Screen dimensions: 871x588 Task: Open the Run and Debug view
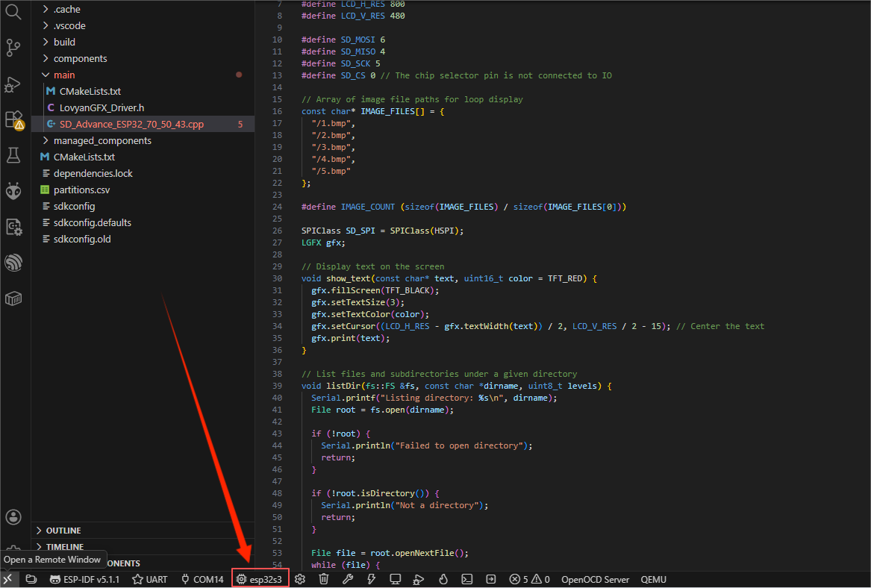click(x=13, y=84)
